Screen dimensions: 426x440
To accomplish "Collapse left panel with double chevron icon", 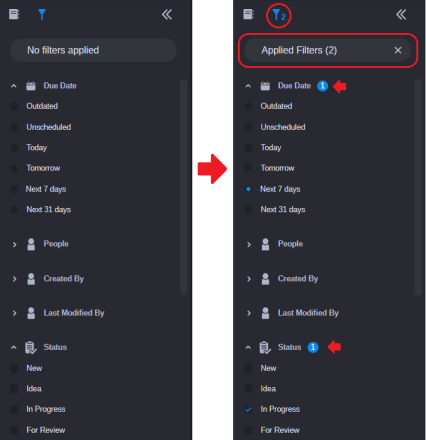I will tap(167, 15).
